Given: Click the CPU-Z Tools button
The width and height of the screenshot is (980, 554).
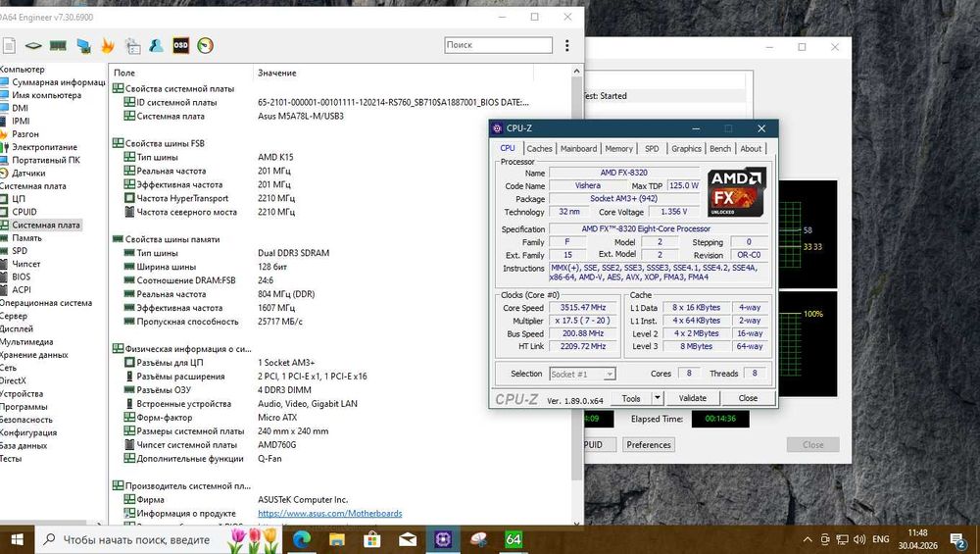Looking at the screenshot, I should [631, 398].
